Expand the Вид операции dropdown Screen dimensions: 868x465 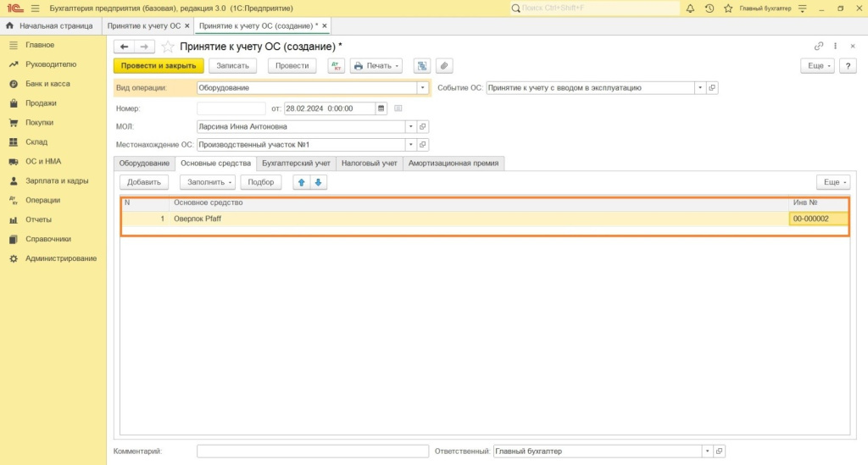(x=421, y=87)
